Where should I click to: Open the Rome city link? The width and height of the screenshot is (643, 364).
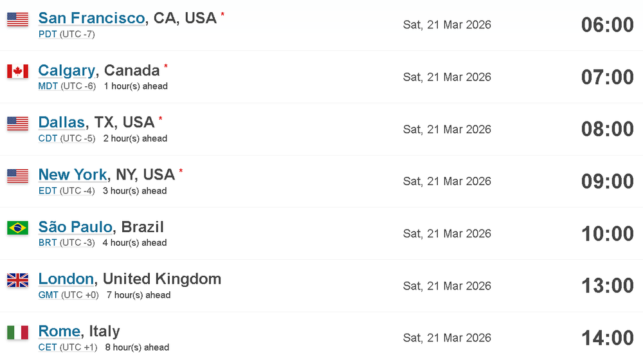point(59,331)
